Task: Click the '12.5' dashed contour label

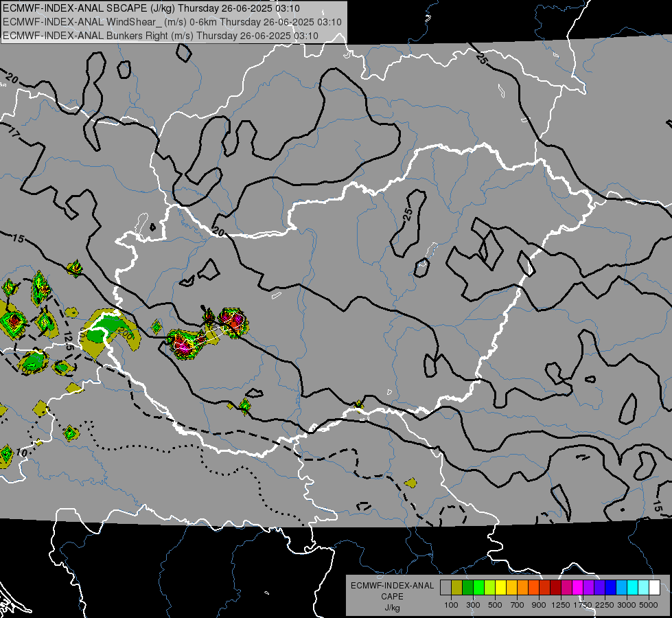Action: [x=69, y=341]
